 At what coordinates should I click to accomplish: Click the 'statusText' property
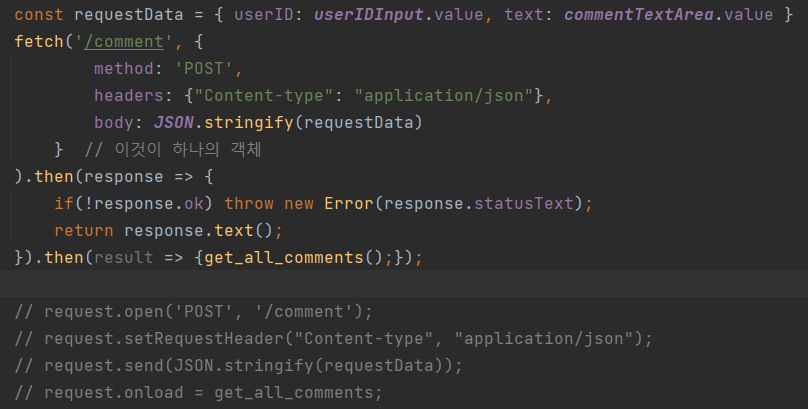[524, 203]
